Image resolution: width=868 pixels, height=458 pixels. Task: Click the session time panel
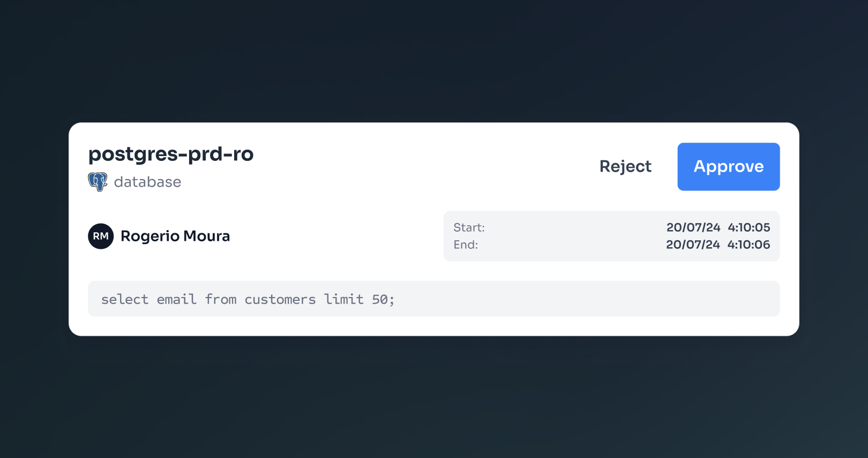tap(612, 236)
